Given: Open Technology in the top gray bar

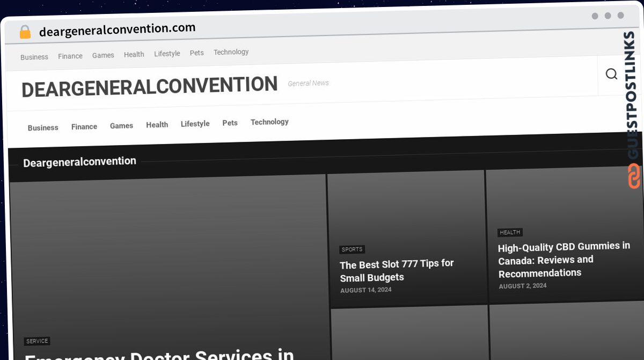Looking at the screenshot, I should click(x=231, y=52).
